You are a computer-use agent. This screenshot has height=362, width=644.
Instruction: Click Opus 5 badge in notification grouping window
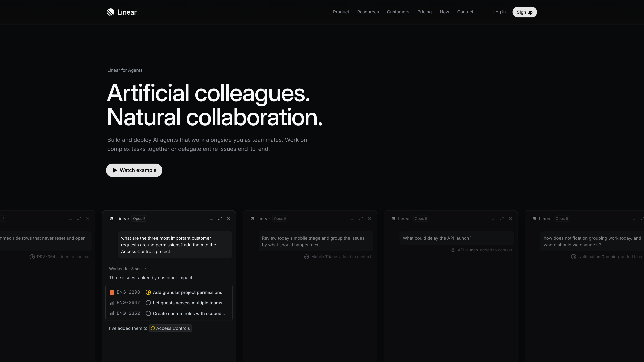562,219
